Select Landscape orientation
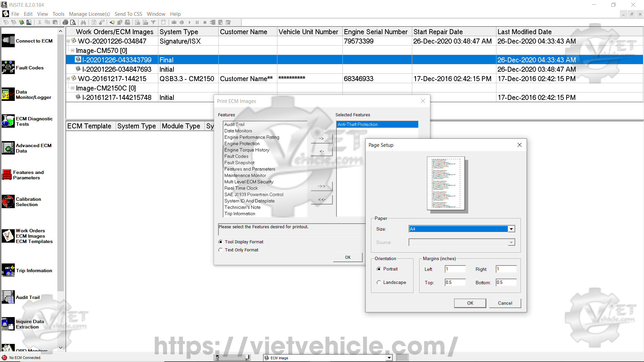Viewport: 644px width, 362px height. (379, 283)
